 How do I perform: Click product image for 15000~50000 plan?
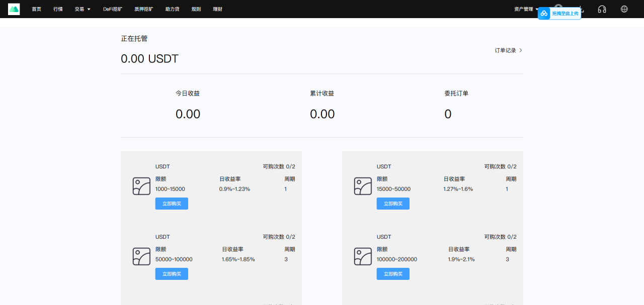click(x=363, y=186)
